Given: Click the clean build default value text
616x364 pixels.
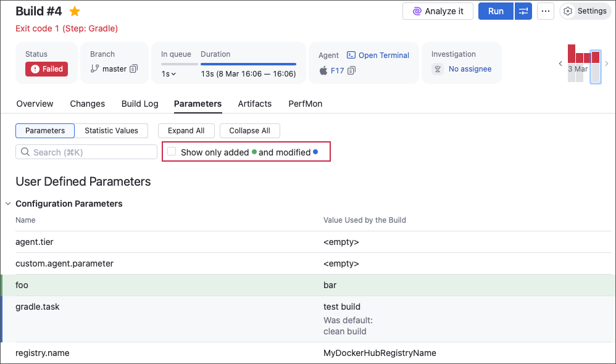Looking at the screenshot, I should [345, 331].
